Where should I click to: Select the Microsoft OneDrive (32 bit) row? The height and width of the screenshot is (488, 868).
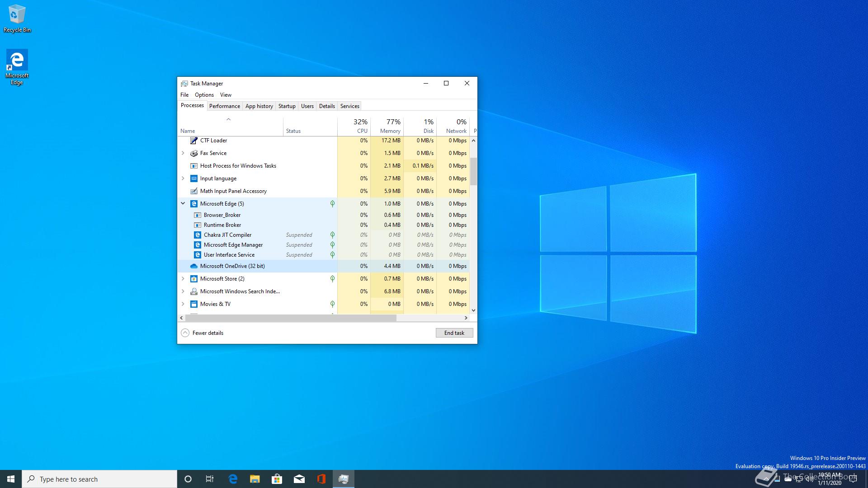coord(324,266)
